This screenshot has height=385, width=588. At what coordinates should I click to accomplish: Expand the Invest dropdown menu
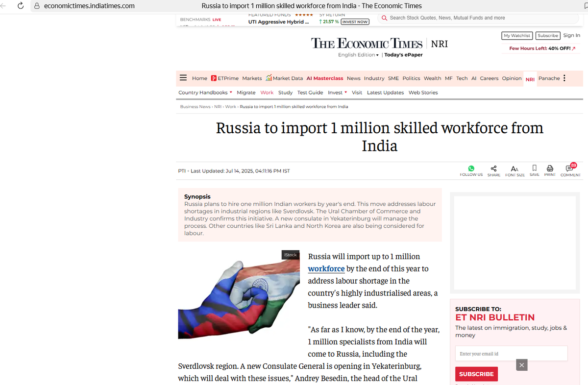coord(337,92)
